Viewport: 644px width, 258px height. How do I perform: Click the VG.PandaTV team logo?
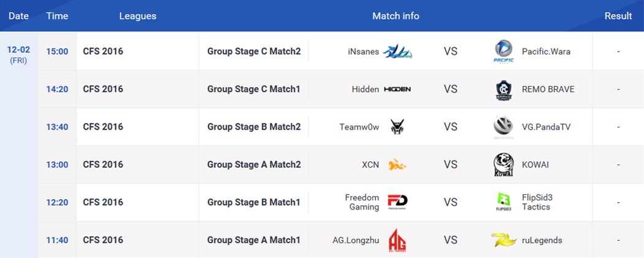(504, 127)
